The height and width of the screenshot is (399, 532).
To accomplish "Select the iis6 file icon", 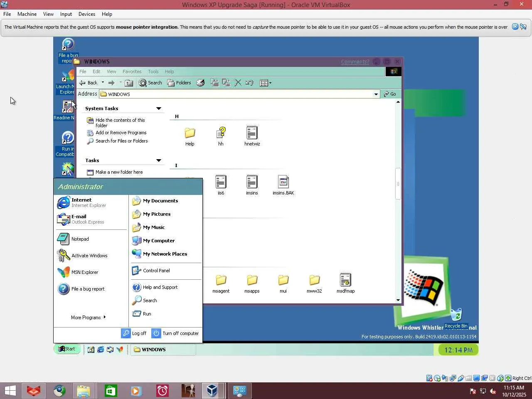I will pyautogui.click(x=221, y=185).
